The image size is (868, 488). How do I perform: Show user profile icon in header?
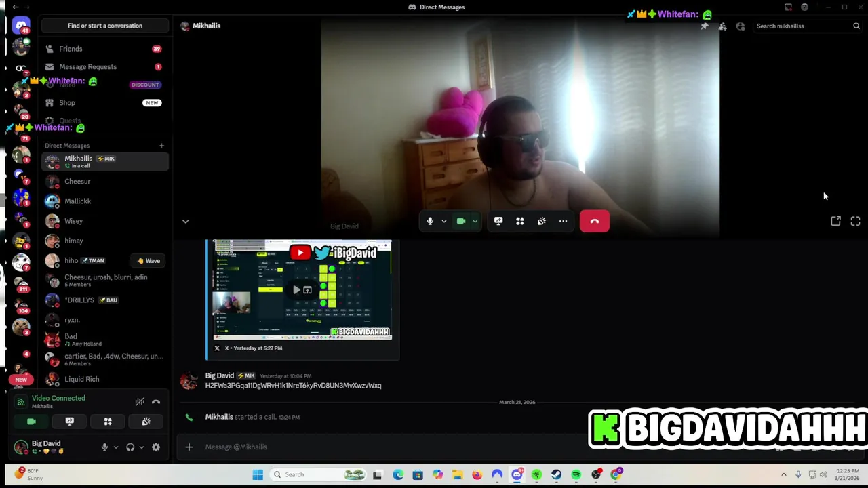(x=741, y=26)
